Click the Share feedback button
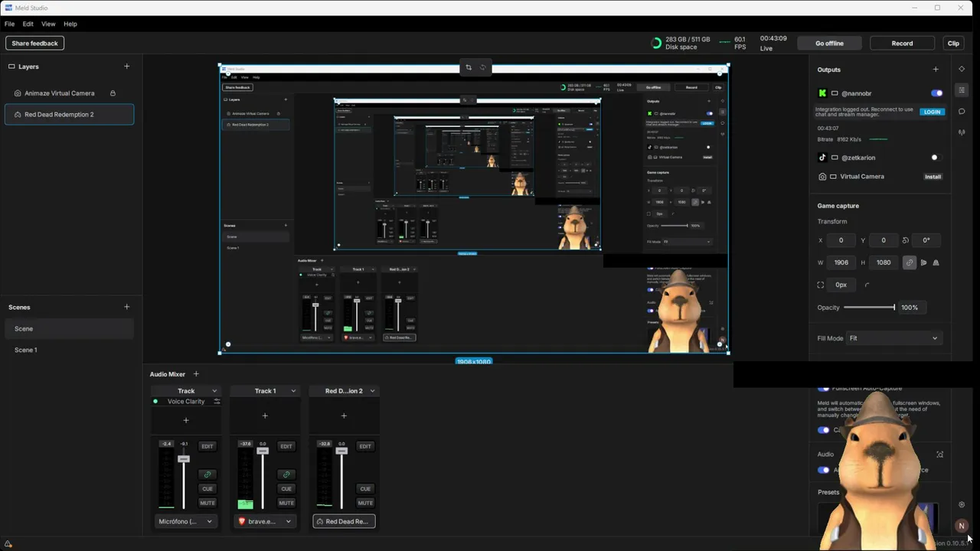 click(34, 44)
